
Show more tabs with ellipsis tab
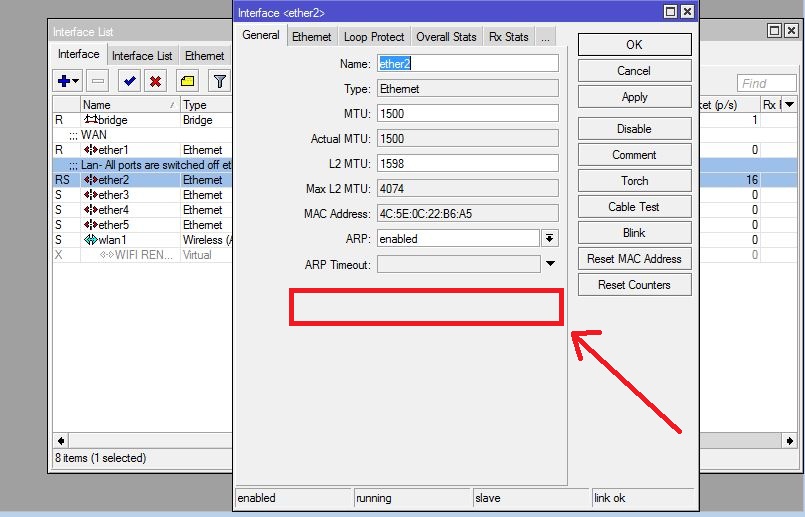coord(545,37)
